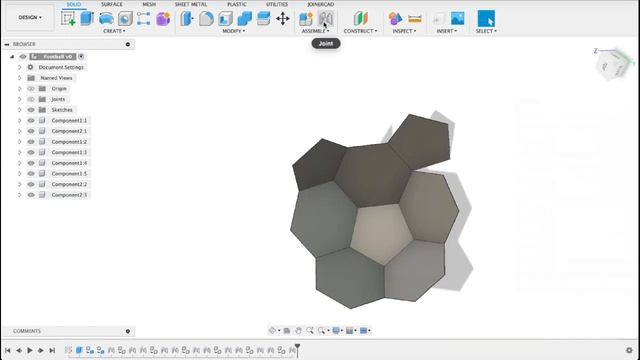
Task: Collapse the BROWSER panel arrow
Action: pyautogui.click(x=7, y=44)
